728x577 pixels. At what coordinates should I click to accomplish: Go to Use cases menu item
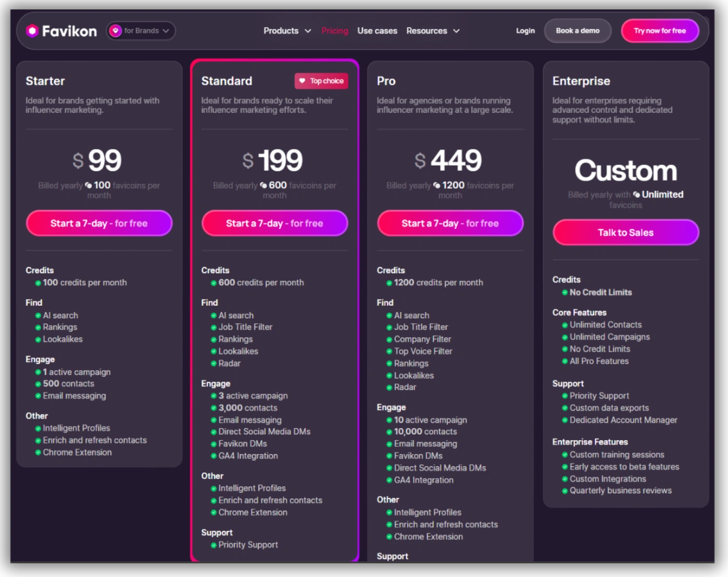(377, 31)
